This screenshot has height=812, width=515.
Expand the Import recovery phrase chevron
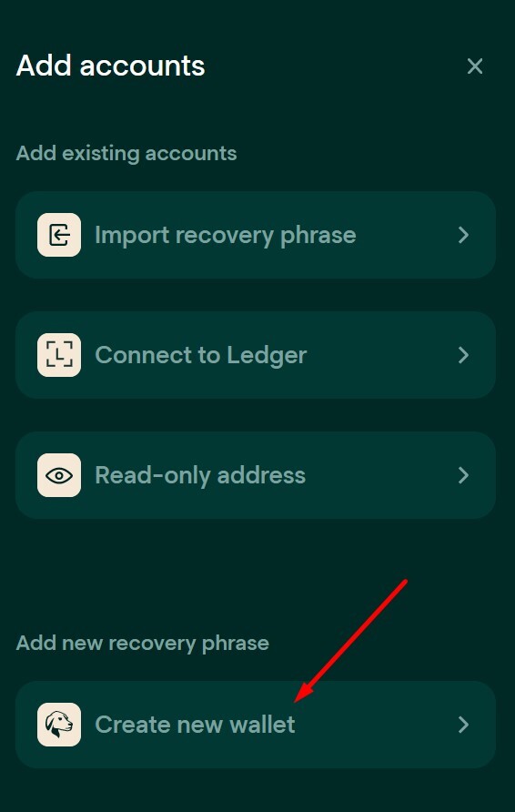[x=464, y=235]
